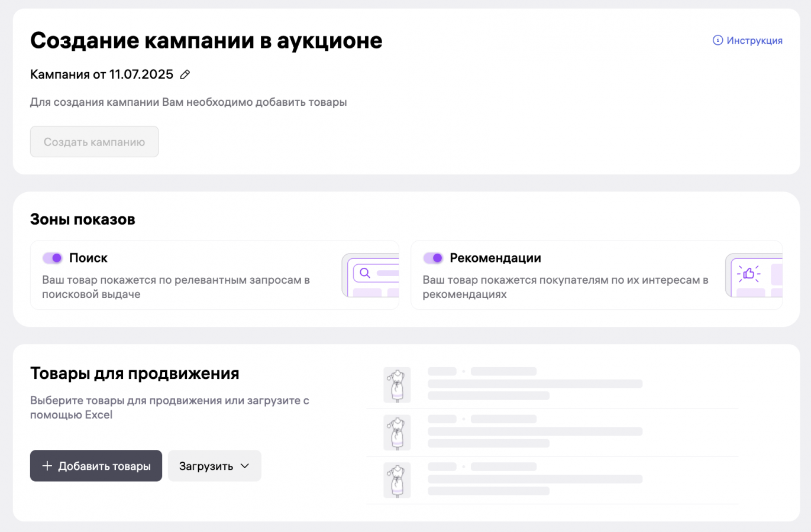Click the campaign name Кампания от 11.07.2025
The width and height of the screenshot is (811, 532).
(102, 74)
